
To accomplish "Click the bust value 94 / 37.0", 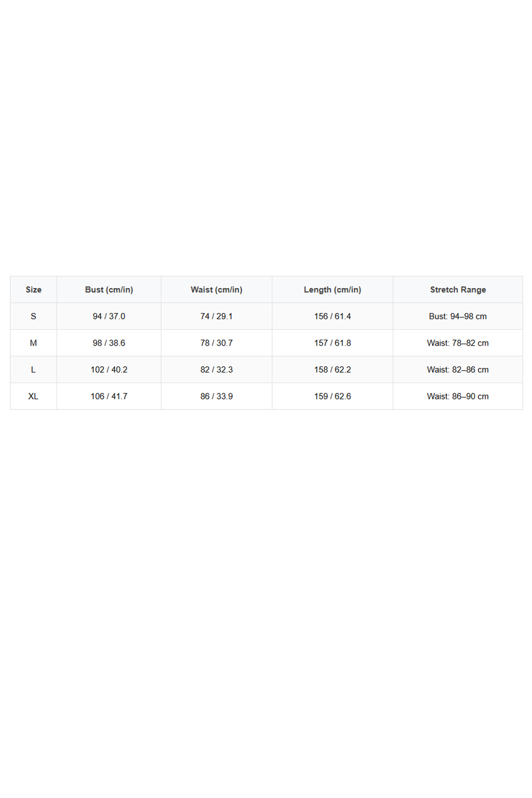I will 109,316.
